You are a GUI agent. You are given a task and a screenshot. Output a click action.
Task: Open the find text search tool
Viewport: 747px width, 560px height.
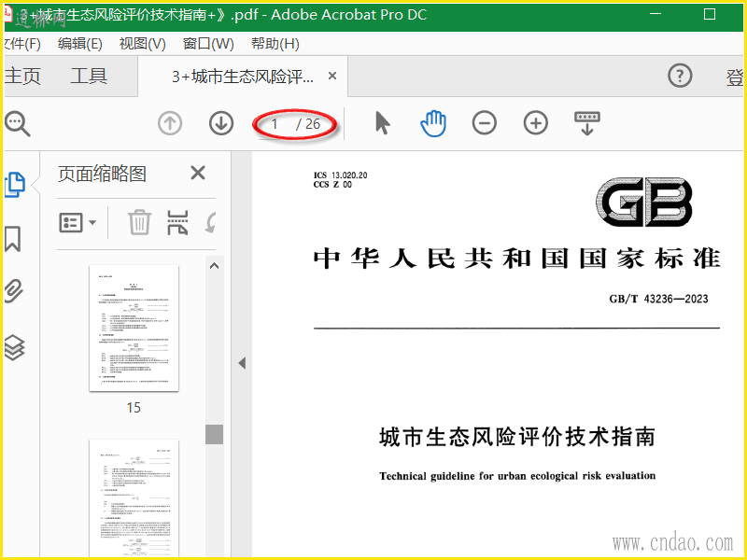point(18,124)
